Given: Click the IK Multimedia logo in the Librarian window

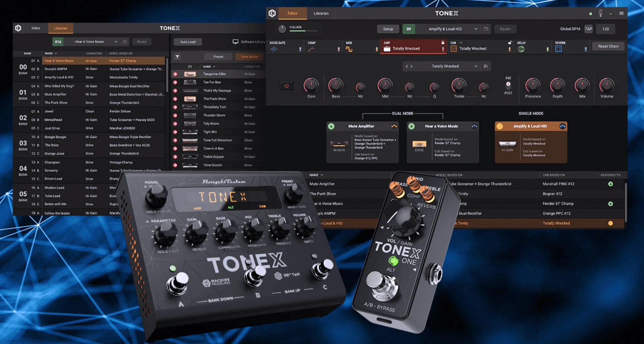Looking at the screenshot, I should [x=18, y=28].
